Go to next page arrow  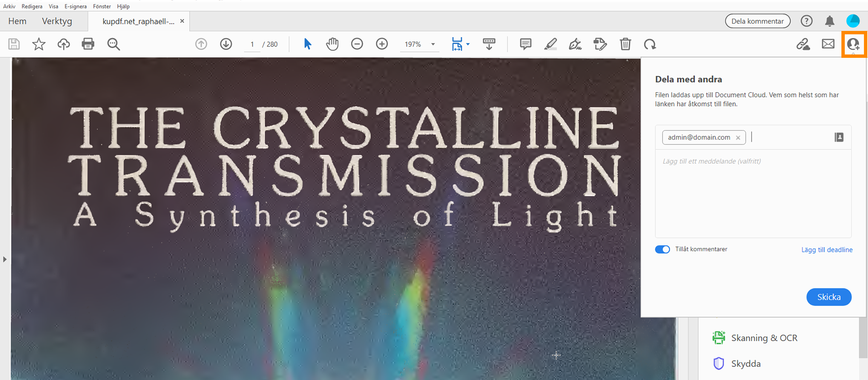click(226, 44)
